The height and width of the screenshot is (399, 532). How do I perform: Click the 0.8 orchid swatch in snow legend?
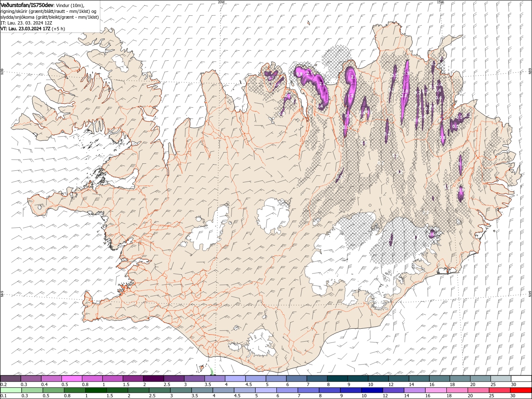pyautogui.click(x=92, y=379)
